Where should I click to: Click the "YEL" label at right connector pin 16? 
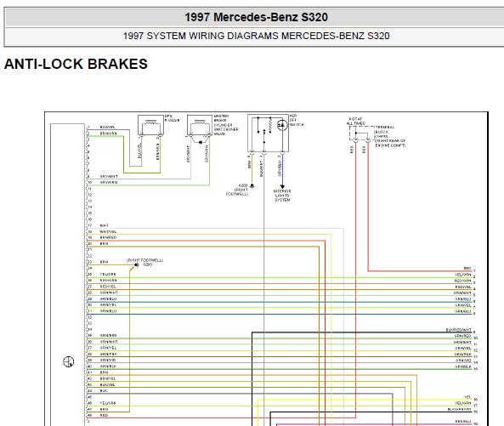[x=467, y=397]
